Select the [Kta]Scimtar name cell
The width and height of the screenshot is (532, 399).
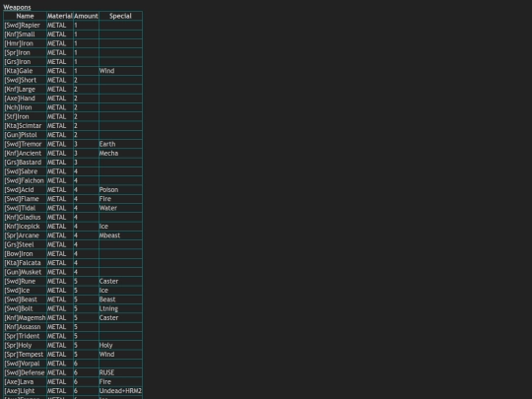(25, 126)
